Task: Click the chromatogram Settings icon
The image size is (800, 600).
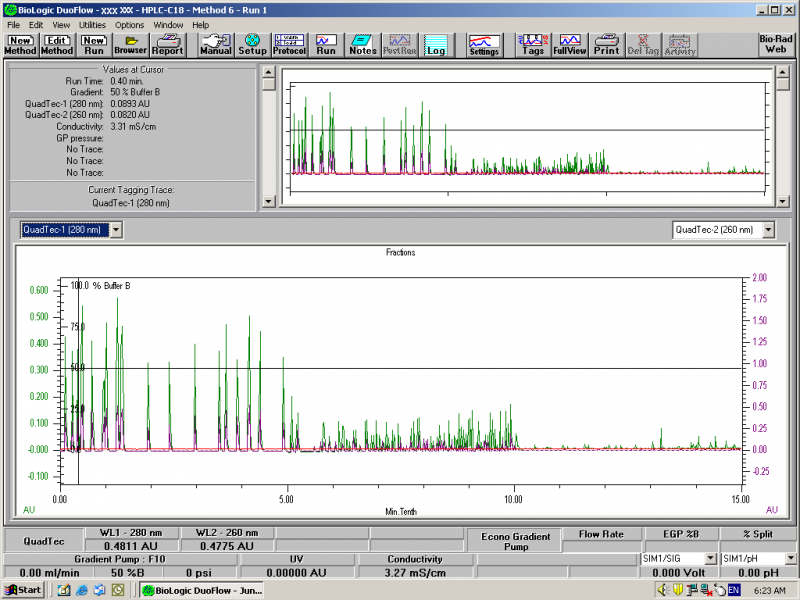Action: point(484,44)
